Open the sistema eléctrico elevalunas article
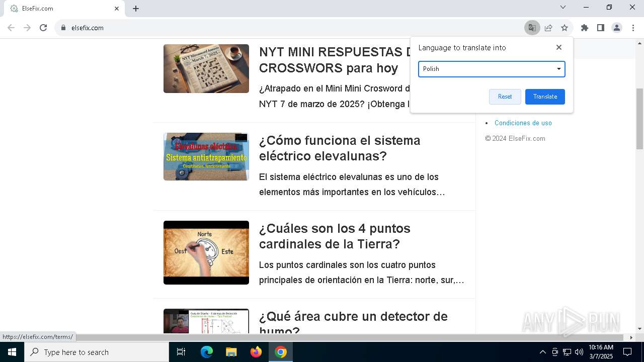 pos(340,148)
